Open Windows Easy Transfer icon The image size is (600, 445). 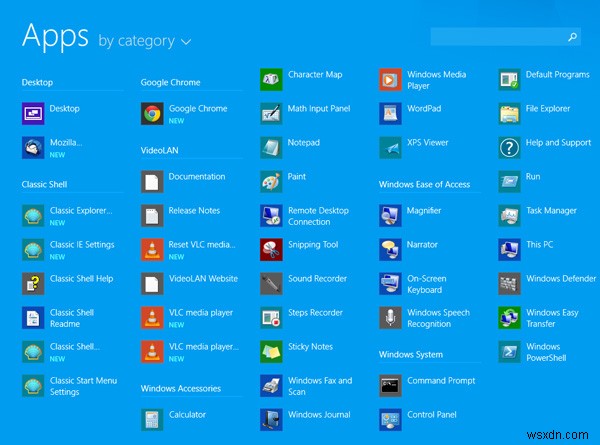[509, 318]
